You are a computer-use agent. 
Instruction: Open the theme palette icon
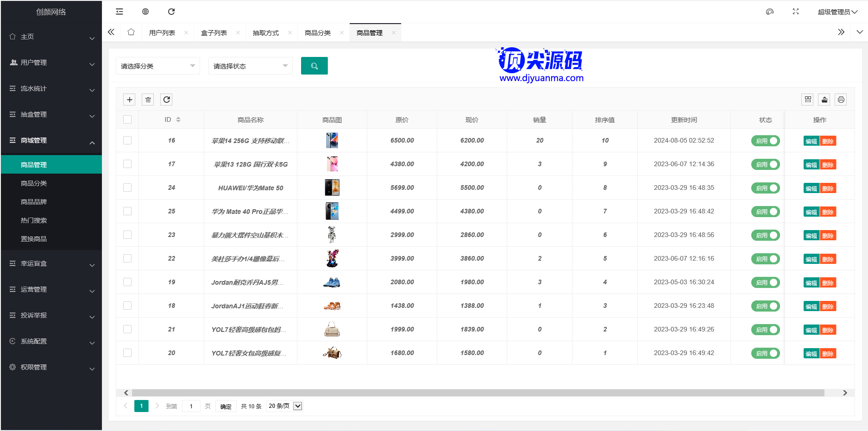(770, 12)
